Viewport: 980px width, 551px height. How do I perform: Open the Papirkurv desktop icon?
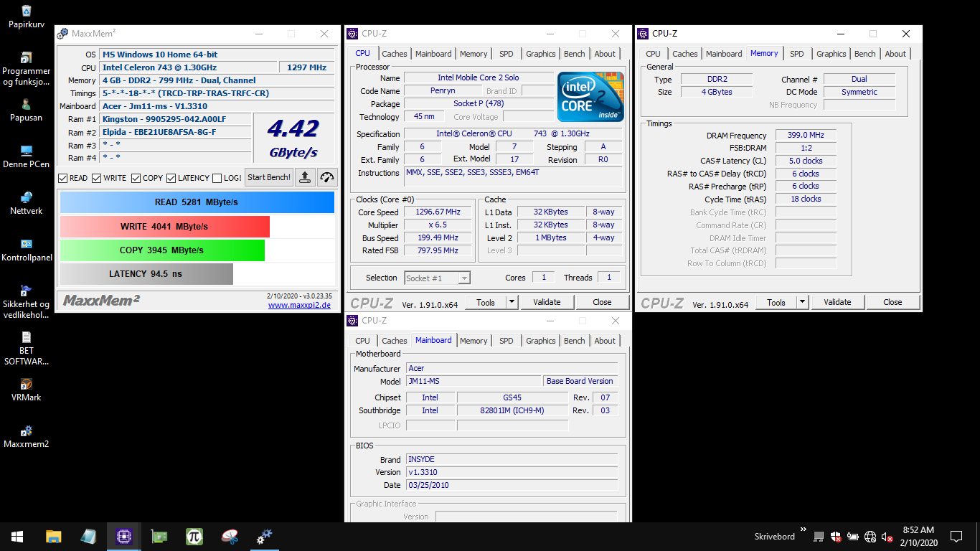27,17
